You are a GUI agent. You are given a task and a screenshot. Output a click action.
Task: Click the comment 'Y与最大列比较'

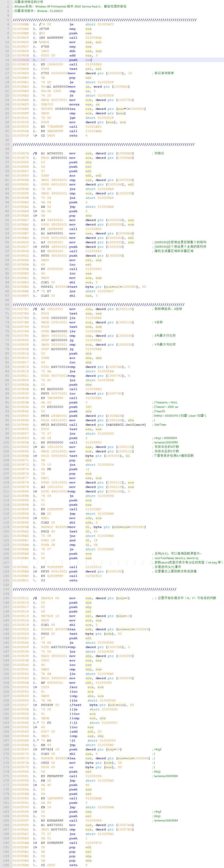[x=165, y=345]
